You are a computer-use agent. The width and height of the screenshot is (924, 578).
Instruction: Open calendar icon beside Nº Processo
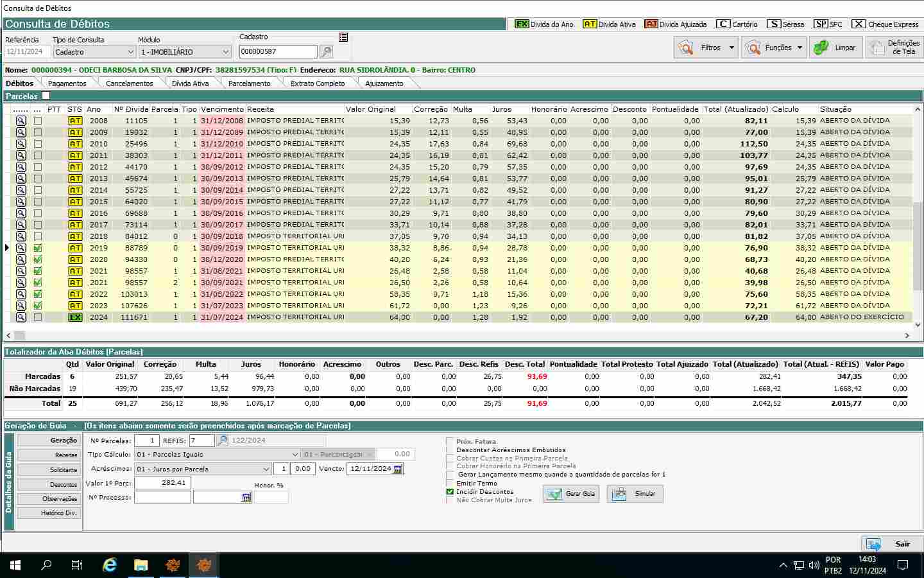(x=246, y=498)
